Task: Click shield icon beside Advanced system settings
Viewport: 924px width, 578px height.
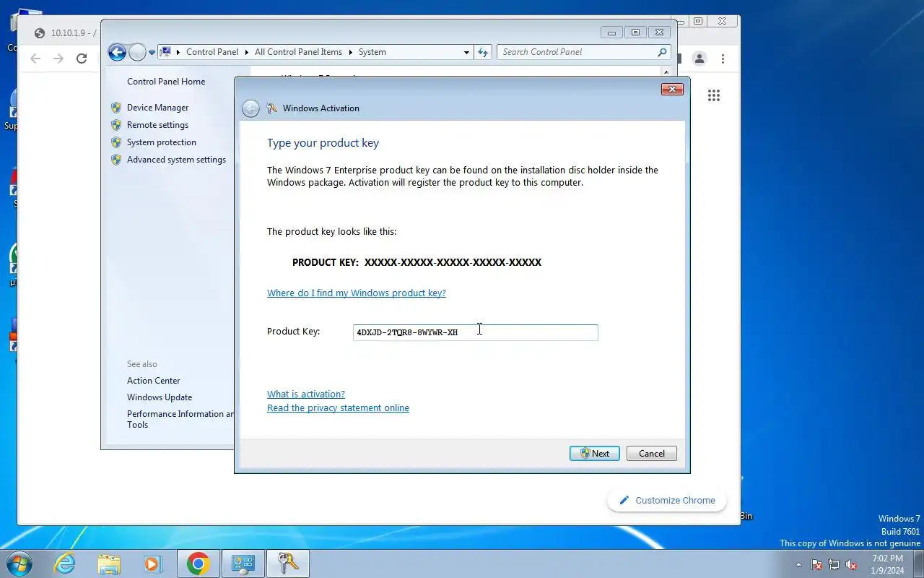Action: 116,160
